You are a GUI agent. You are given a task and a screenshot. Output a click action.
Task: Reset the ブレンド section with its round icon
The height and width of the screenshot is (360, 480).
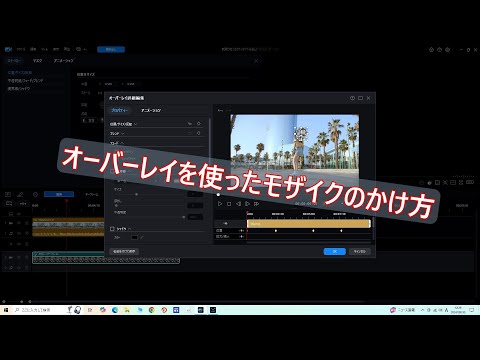199,133
